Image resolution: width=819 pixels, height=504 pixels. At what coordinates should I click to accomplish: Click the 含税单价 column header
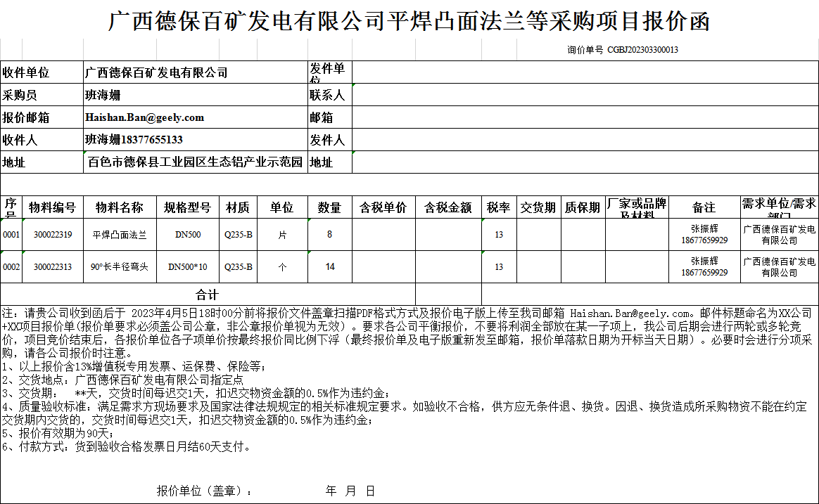[x=383, y=207]
